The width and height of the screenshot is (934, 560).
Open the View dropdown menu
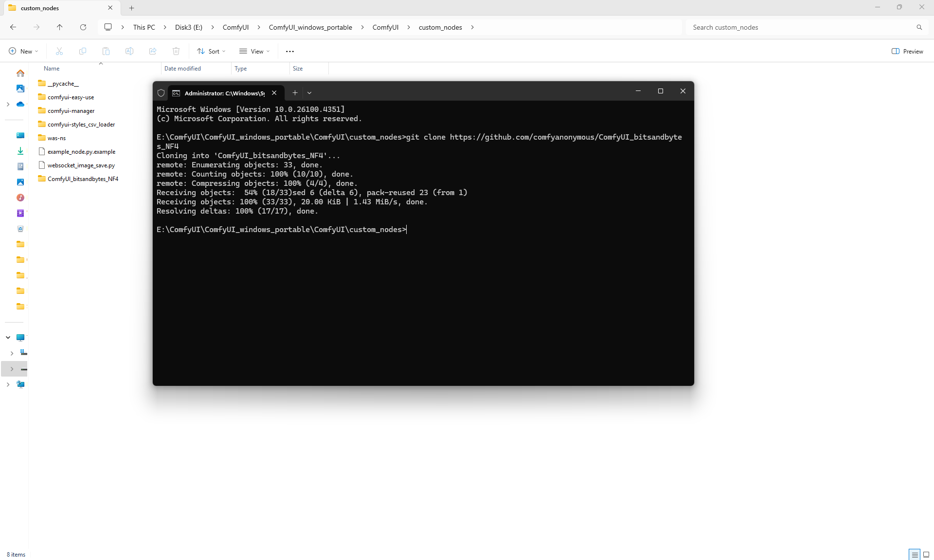point(254,51)
